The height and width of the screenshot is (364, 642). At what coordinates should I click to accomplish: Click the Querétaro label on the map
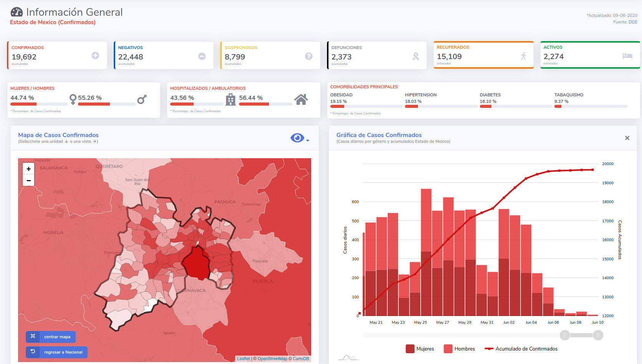(x=109, y=167)
